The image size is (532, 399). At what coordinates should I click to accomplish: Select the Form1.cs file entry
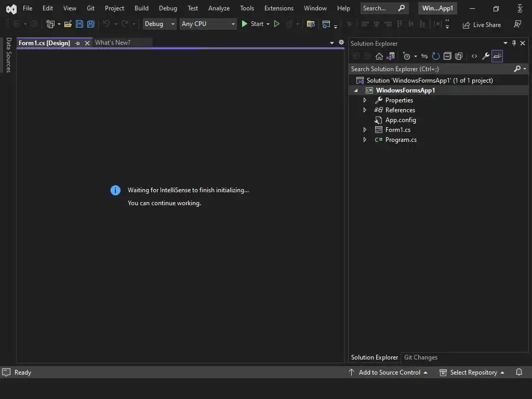(397, 129)
